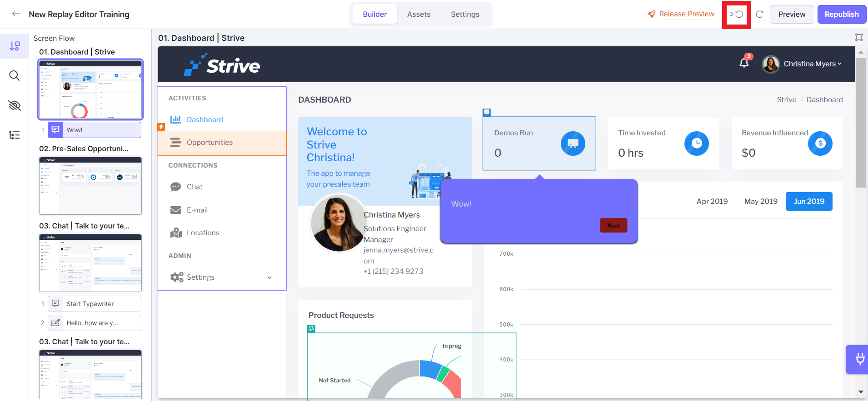Switch to the Builder tab
Screen dimensions: 868x401
click(x=374, y=14)
